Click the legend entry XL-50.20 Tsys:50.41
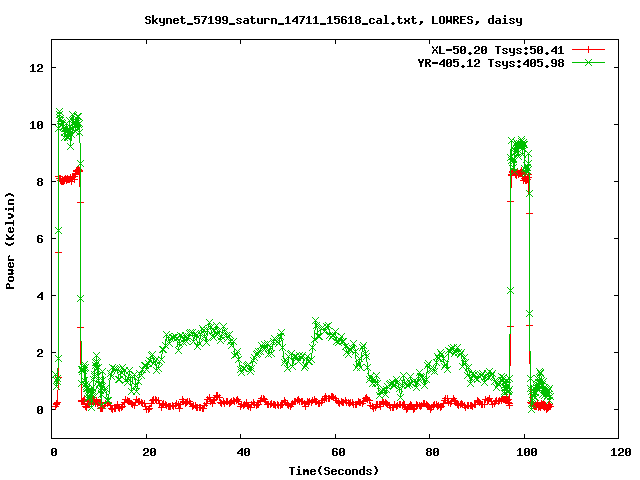This screenshot has height=480, width=640. pyautogui.click(x=498, y=50)
